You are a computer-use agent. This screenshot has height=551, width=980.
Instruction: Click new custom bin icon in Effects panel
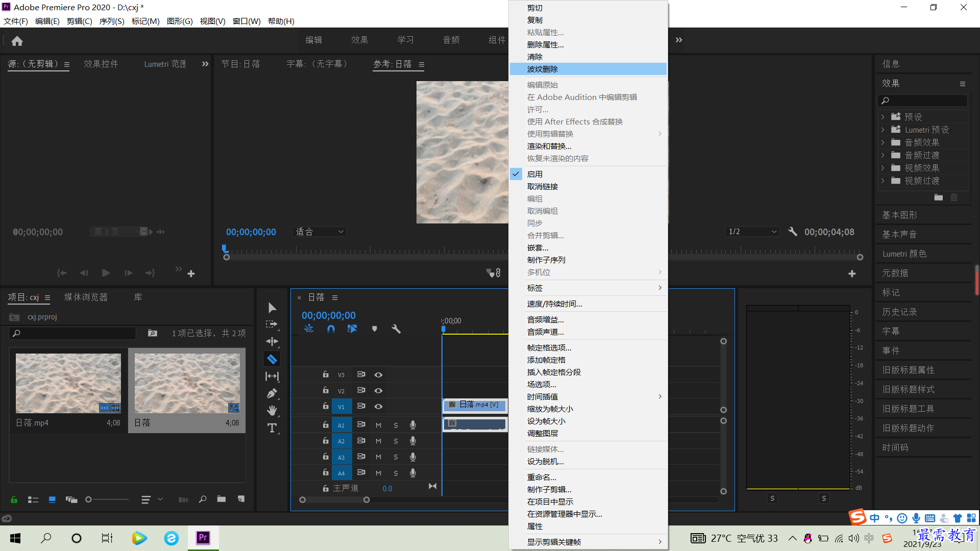point(939,197)
